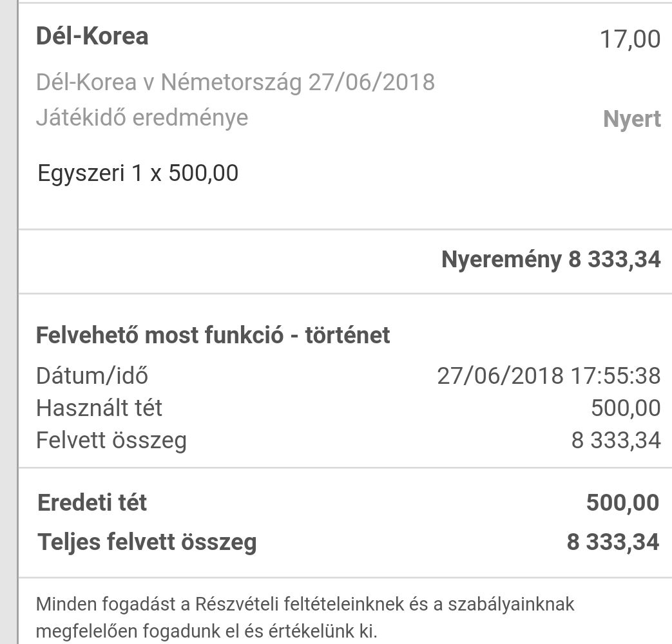Click the Felvett összeg label
This screenshot has width=672, height=644.
(111, 441)
